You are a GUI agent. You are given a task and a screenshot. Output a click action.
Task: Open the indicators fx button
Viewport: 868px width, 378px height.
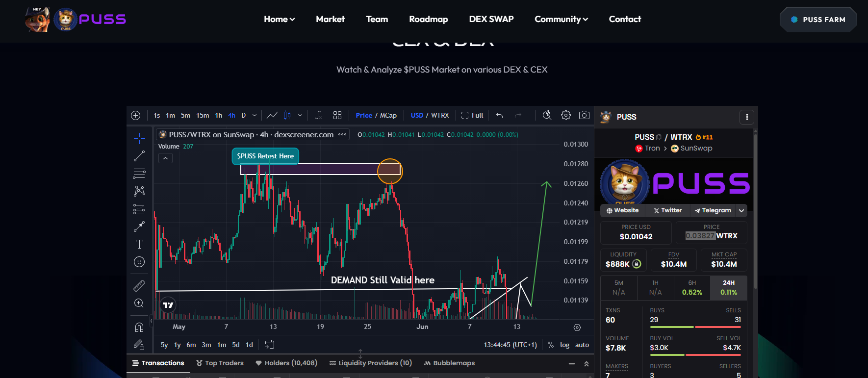click(319, 115)
